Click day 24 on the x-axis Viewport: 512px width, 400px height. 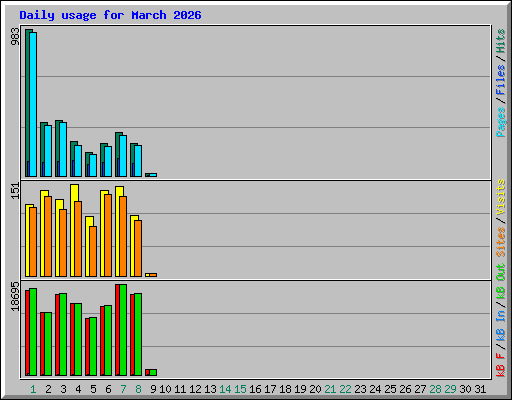(375, 389)
